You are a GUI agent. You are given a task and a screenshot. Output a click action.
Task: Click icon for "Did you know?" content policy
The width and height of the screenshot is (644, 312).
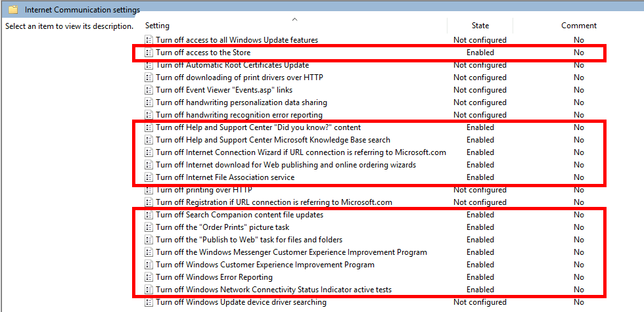149,127
